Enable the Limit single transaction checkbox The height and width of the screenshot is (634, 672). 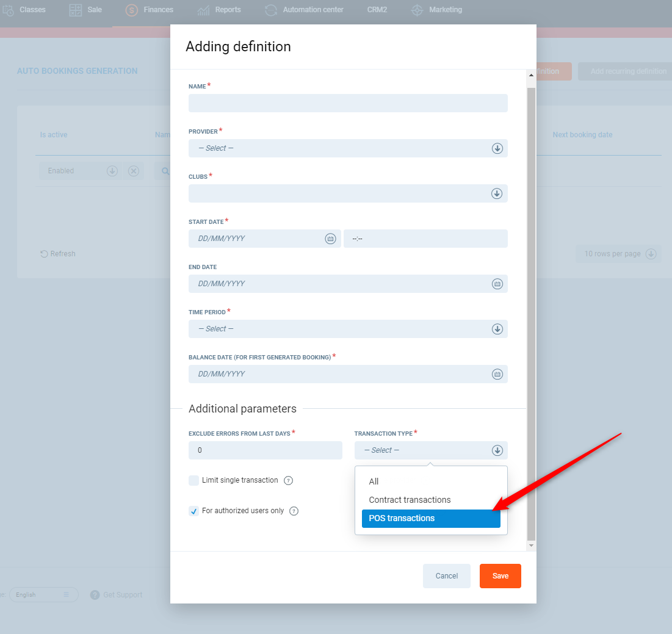click(194, 480)
